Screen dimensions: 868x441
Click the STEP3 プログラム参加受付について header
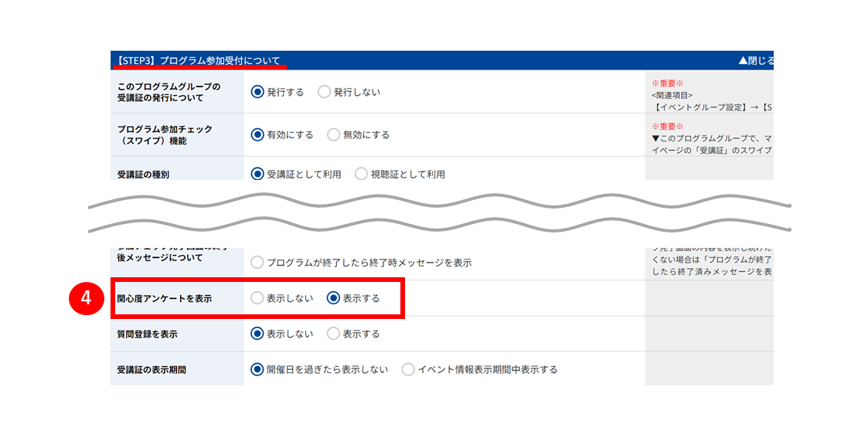[198, 60]
